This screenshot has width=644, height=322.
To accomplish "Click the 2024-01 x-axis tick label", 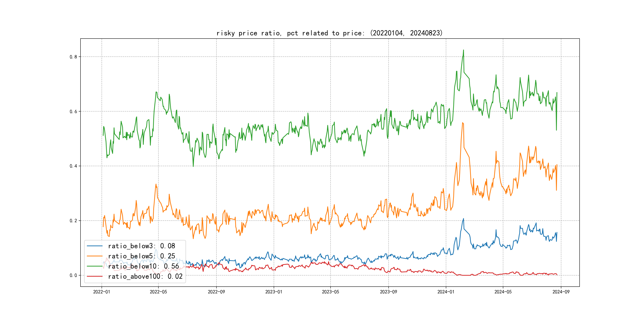I will pos(446,292).
